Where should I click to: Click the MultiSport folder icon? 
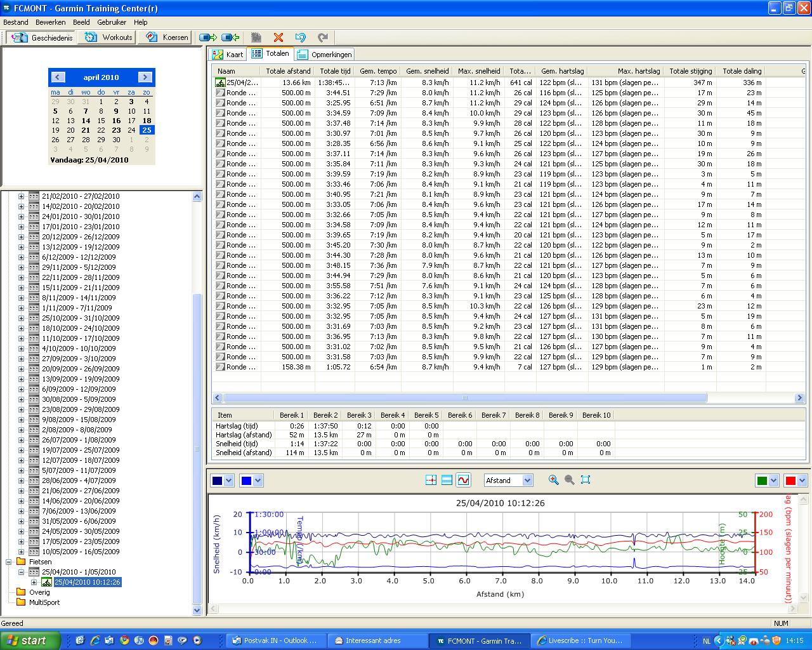[x=21, y=602]
